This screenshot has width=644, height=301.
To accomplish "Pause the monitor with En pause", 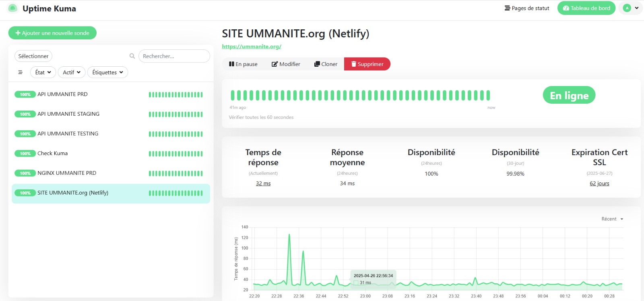I will coord(243,64).
